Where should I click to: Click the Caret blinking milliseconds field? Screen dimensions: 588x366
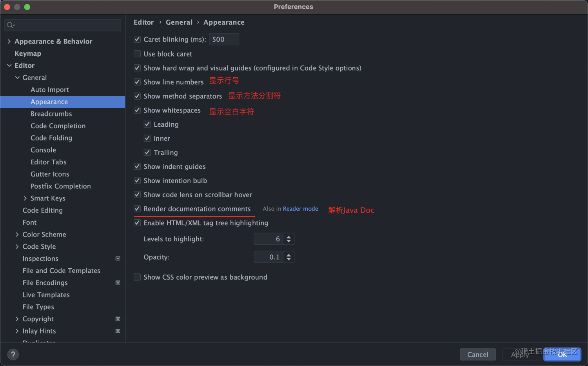(224, 39)
